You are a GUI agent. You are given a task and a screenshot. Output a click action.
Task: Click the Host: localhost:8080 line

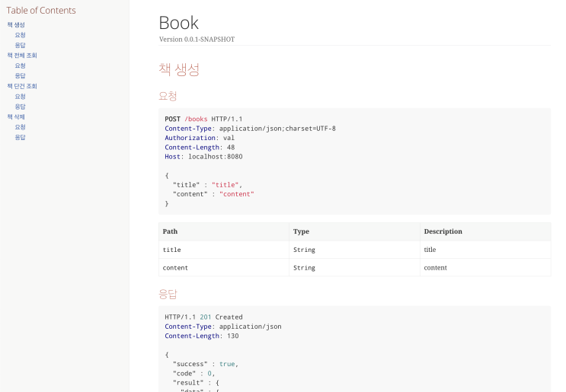tap(203, 157)
